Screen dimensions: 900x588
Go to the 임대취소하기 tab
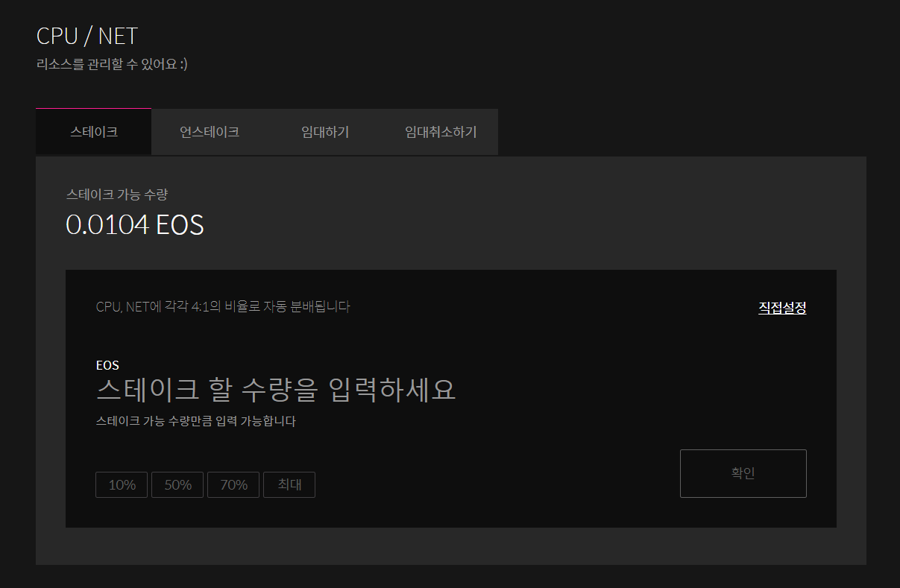click(441, 132)
